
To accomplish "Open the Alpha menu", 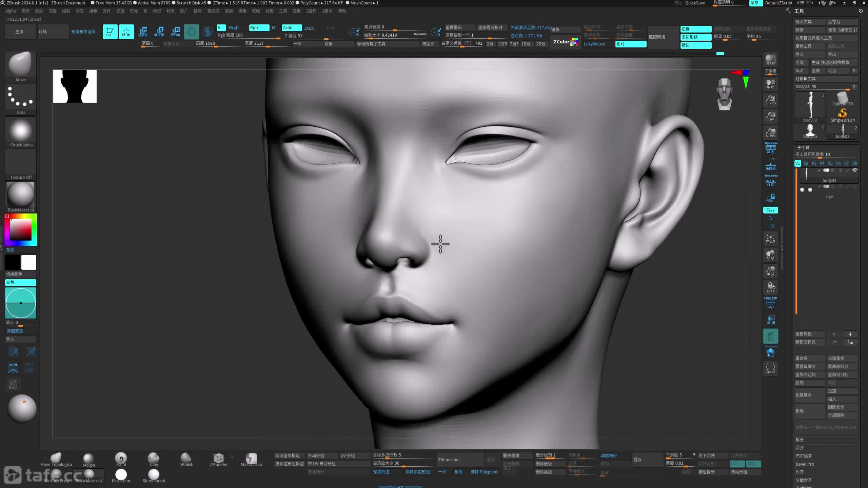I will tap(11, 11).
